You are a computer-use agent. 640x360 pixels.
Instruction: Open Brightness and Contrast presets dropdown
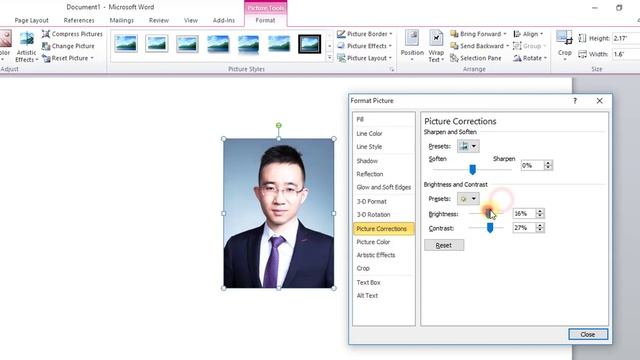(468, 199)
